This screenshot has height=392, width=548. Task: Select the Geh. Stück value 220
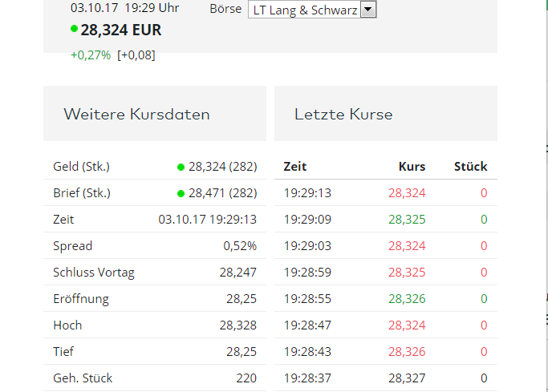click(246, 378)
